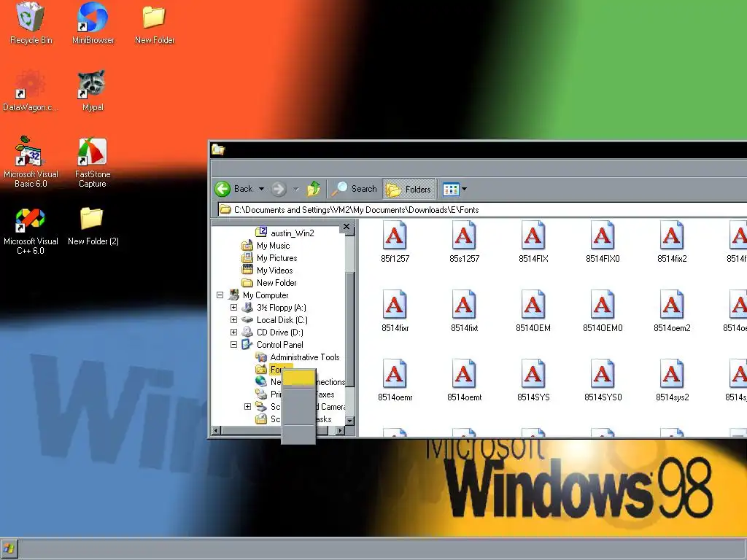Click the tree horizontal scroll left arrow
This screenshot has height=560, width=747.
click(216, 430)
